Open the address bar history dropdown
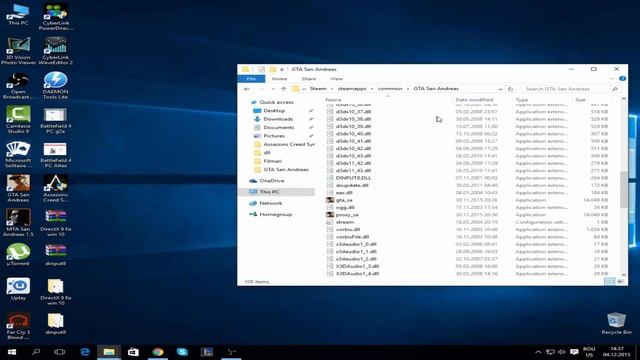The width and height of the screenshot is (640, 360). pyautogui.click(x=500, y=89)
